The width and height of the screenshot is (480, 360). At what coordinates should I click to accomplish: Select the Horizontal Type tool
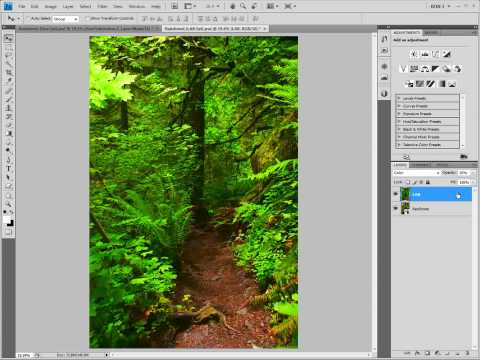click(9, 169)
